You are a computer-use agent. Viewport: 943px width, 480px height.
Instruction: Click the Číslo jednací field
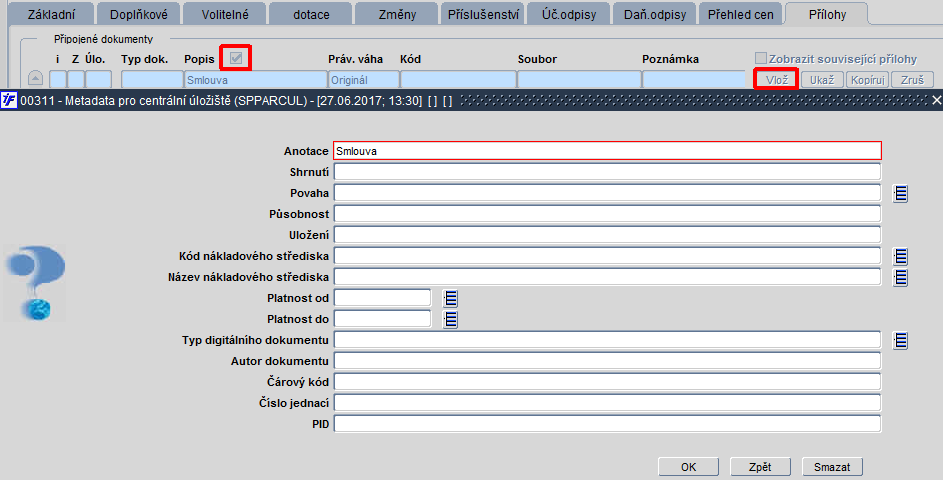607,403
